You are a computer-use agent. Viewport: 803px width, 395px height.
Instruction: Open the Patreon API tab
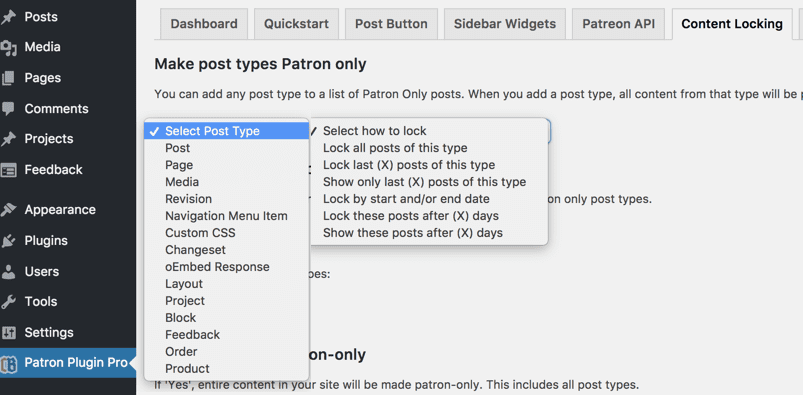point(619,24)
